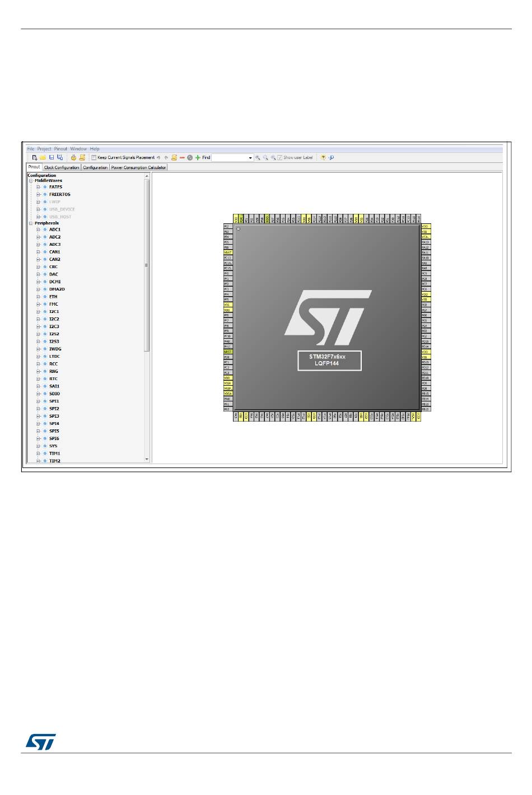The image size is (532, 795).
Task: Open the Window menu
Action: pos(78,149)
